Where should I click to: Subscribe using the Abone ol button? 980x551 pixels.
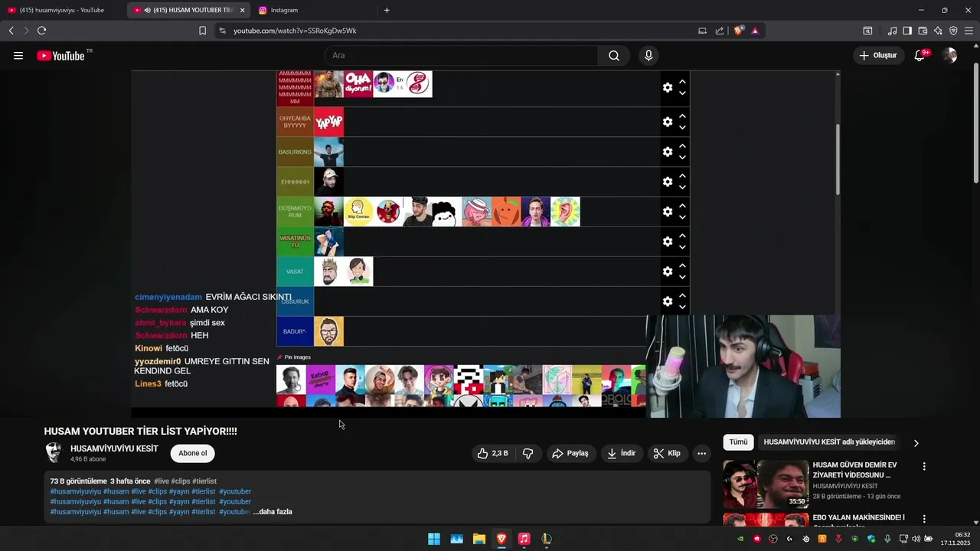(x=192, y=453)
